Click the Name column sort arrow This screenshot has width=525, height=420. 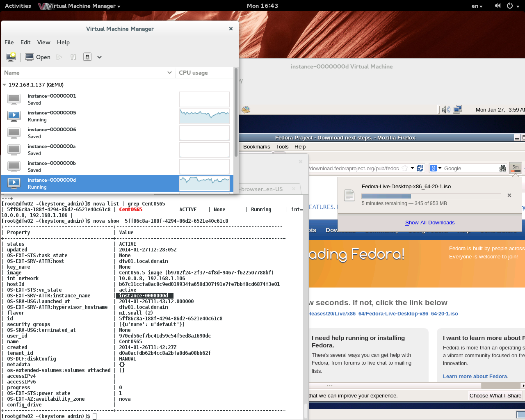tap(169, 73)
